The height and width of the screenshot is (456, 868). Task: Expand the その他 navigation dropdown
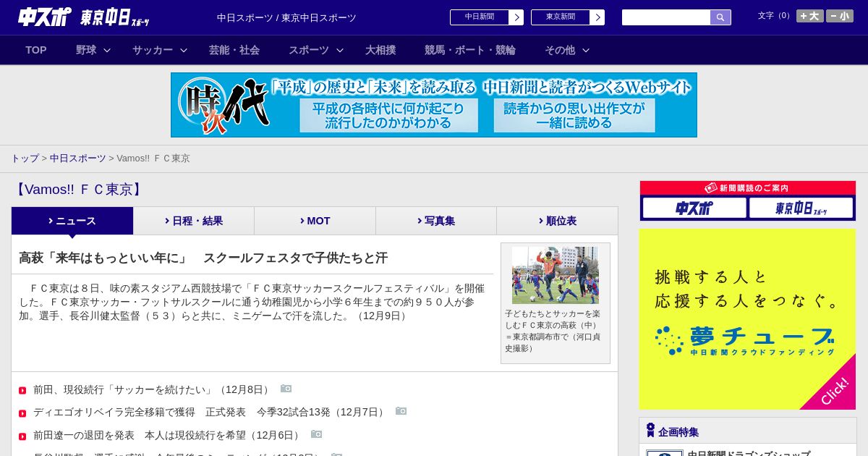[567, 50]
